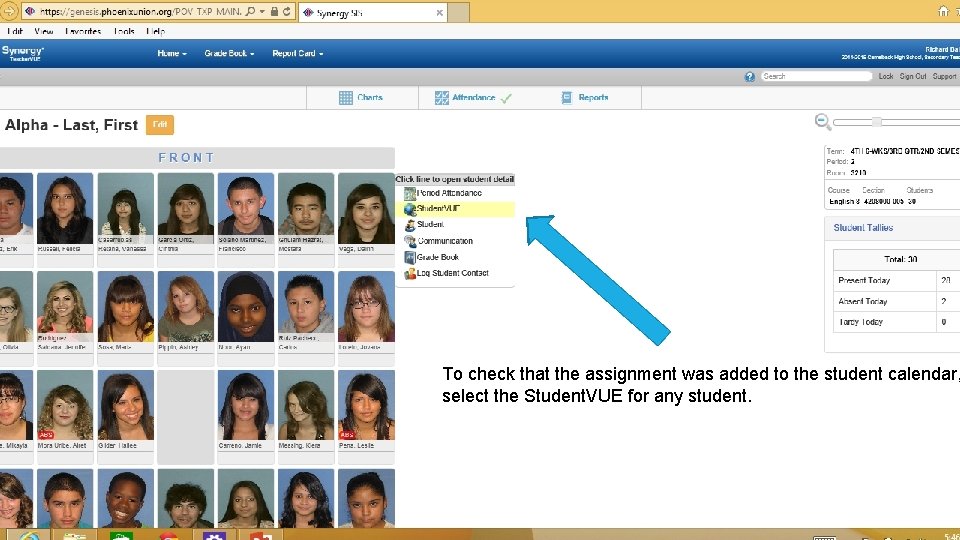Select the photo of Vega, Daim
This screenshot has width=960, height=540.
366,208
